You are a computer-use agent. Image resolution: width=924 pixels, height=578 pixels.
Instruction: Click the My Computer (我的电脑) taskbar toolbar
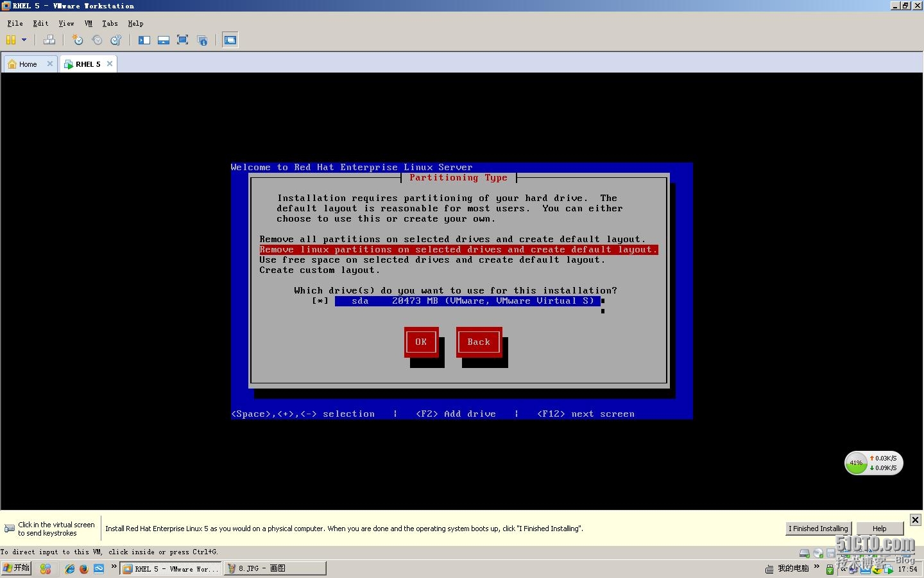(793, 568)
